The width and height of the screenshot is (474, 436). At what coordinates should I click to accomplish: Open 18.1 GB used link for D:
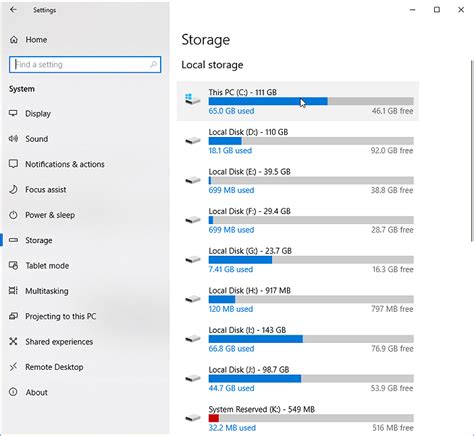point(230,151)
